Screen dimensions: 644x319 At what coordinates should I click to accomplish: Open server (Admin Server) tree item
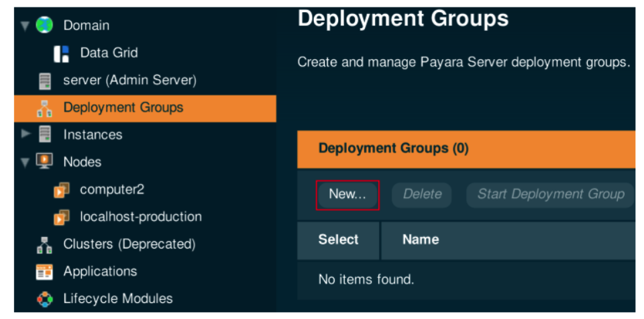129,81
